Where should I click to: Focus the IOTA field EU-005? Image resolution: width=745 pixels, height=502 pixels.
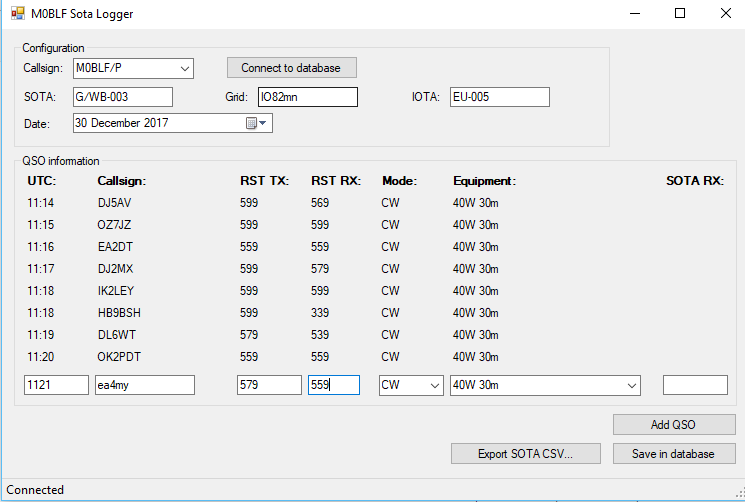coord(499,97)
